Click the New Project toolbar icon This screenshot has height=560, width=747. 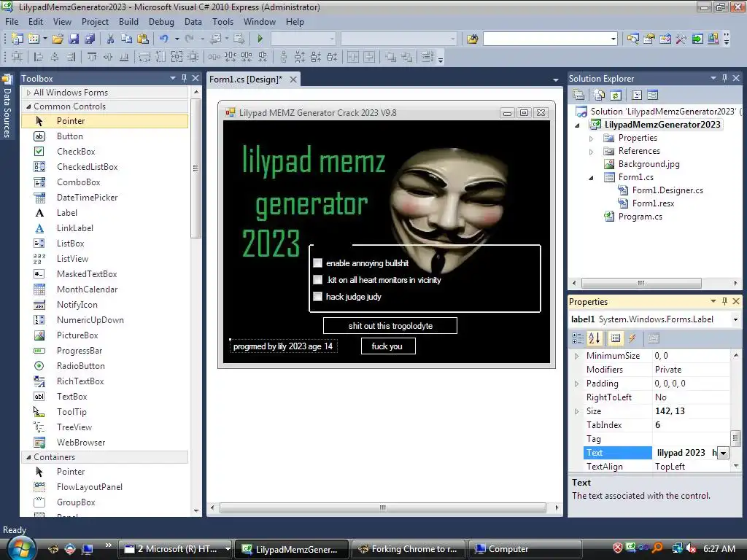pyautogui.click(x=18, y=39)
